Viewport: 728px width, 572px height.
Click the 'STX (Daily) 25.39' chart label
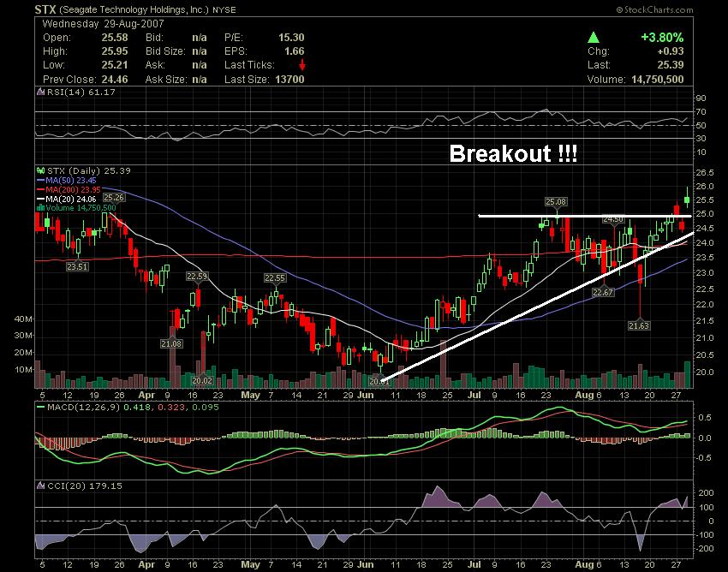(x=89, y=171)
